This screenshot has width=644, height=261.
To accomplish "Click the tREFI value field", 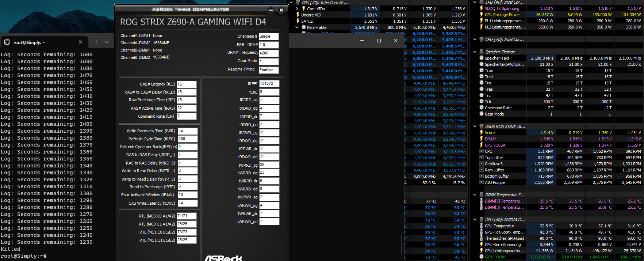I will click(269, 84).
